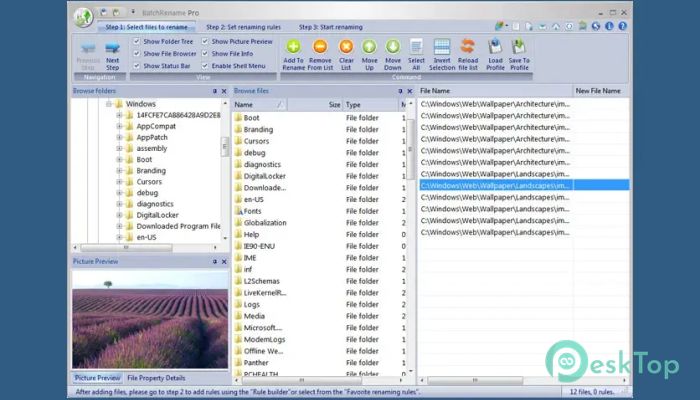
Task: Expand the assembly folder node
Action: pos(119,149)
